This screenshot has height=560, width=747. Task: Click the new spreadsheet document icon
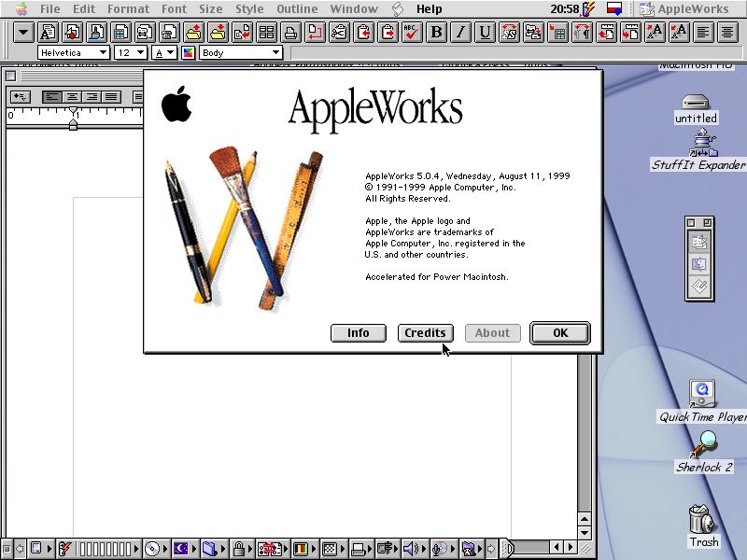120,33
